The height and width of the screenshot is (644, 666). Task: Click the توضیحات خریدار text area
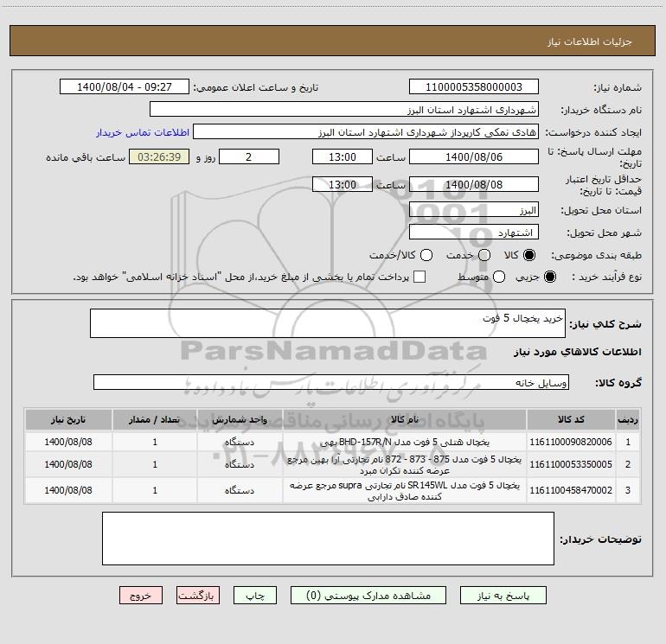(x=328, y=539)
